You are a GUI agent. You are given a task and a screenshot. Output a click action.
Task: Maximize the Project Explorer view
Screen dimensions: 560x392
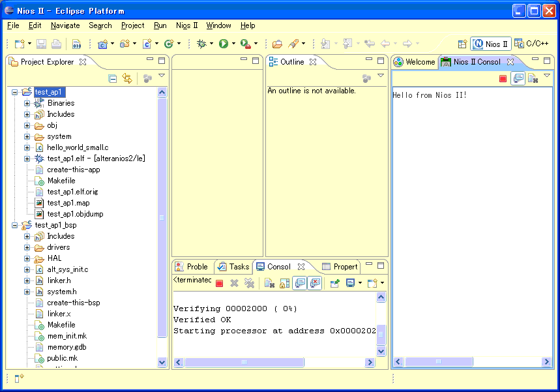click(x=162, y=61)
